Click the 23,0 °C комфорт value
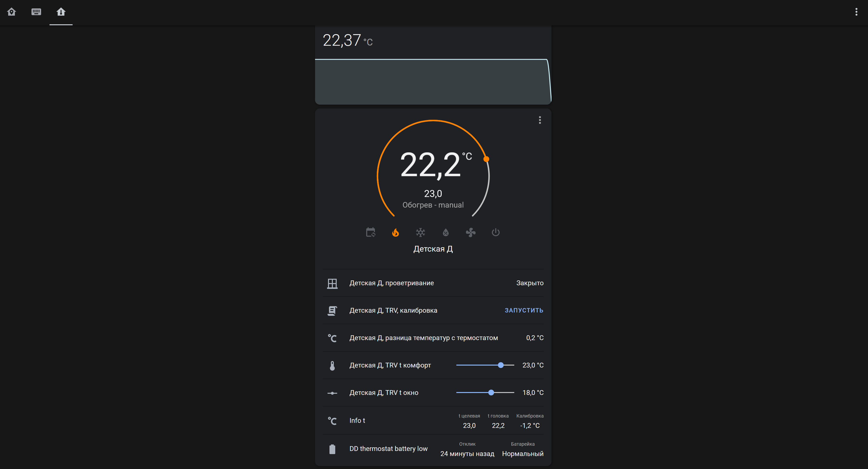Screen dimensions: 868x469 [533, 365]
